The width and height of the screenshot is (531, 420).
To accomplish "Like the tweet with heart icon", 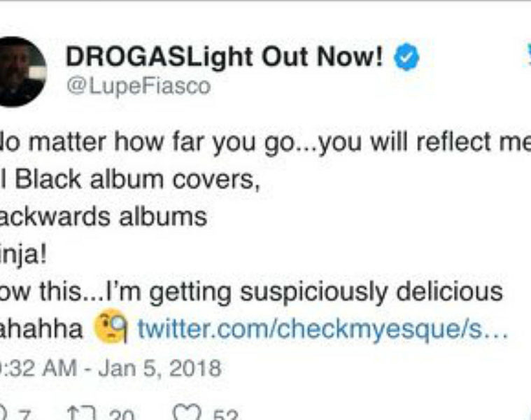I will point(187,412).
